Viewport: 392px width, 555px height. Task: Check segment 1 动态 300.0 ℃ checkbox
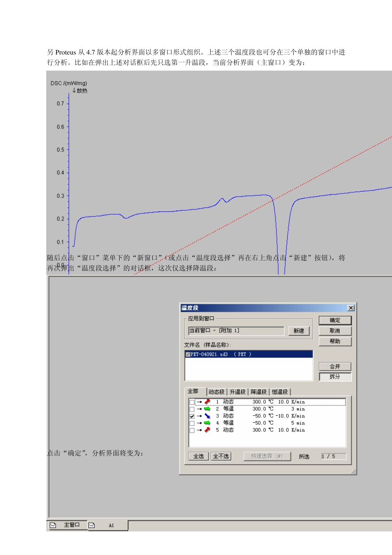pyautogui.click(x=192, y=402)
